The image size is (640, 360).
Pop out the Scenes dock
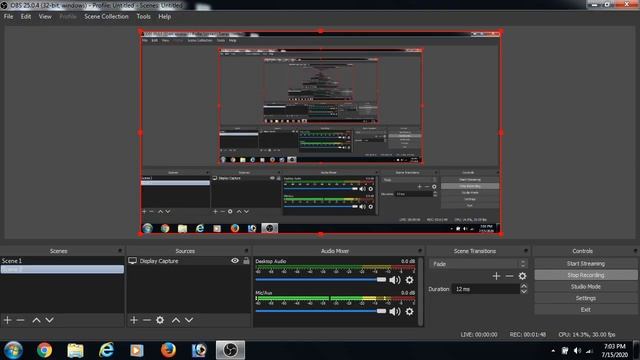120,251
